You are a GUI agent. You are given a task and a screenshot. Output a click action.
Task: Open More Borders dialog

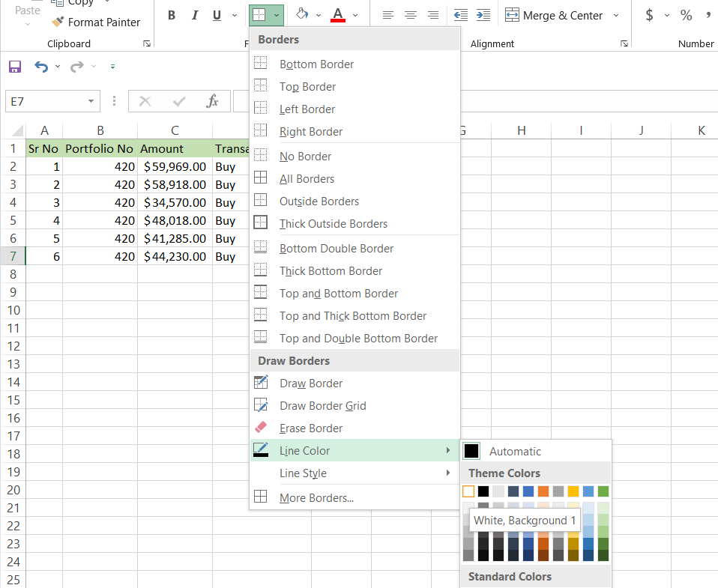pos(316,498)
